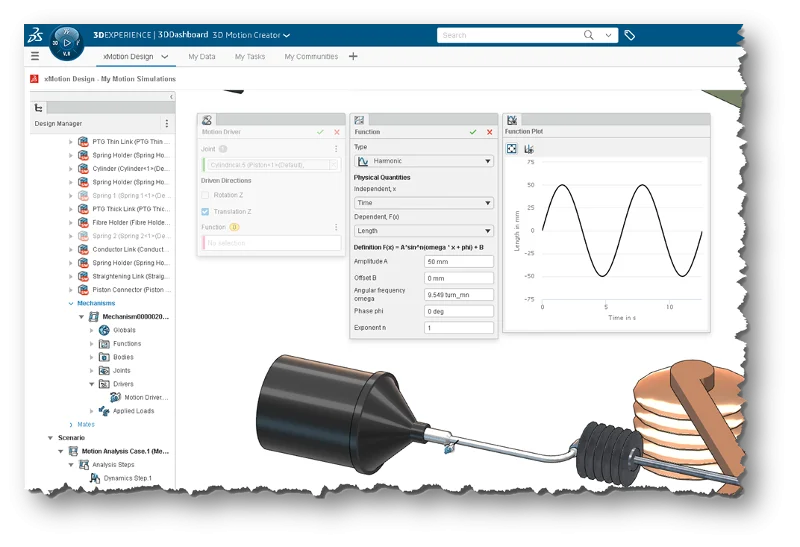This screenshot has height=547, width=800.
Task: Click the search magnifier icon
Action: [588, 35]
